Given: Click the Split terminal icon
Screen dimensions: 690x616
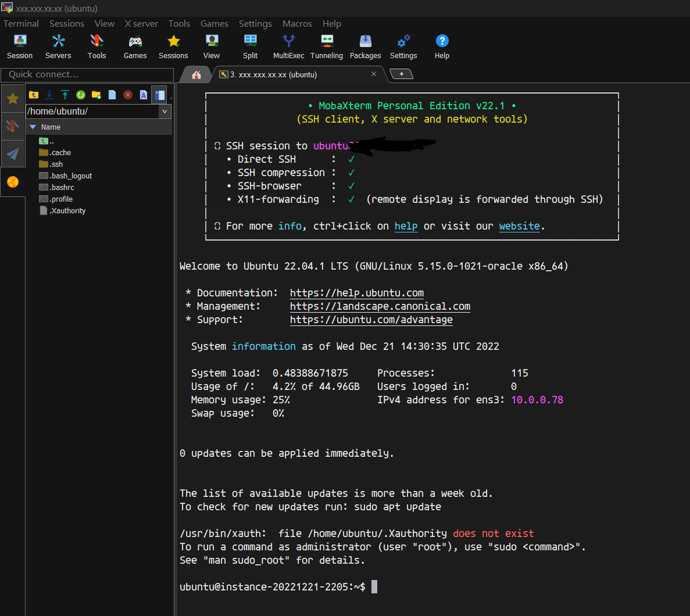Looking at the screenshot, I should [x=250, y=46].
